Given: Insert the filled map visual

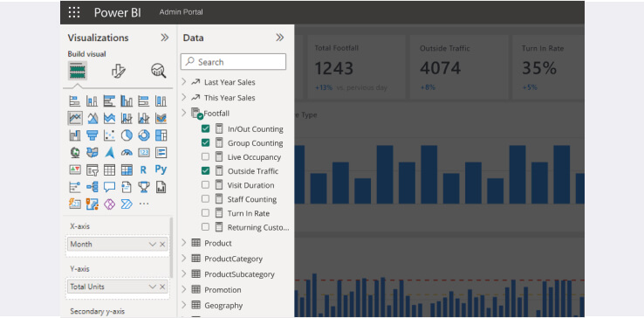Looking at the screenshot, I should 92,153.
